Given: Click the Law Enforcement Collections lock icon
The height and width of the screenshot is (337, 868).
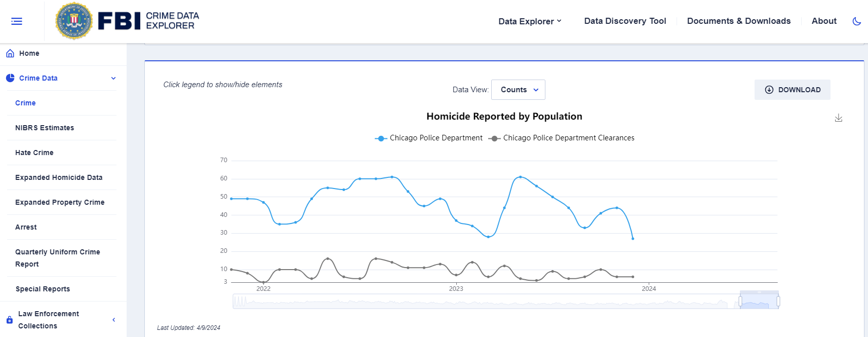Looking at the screenshot, I should (x=10, y=320).
